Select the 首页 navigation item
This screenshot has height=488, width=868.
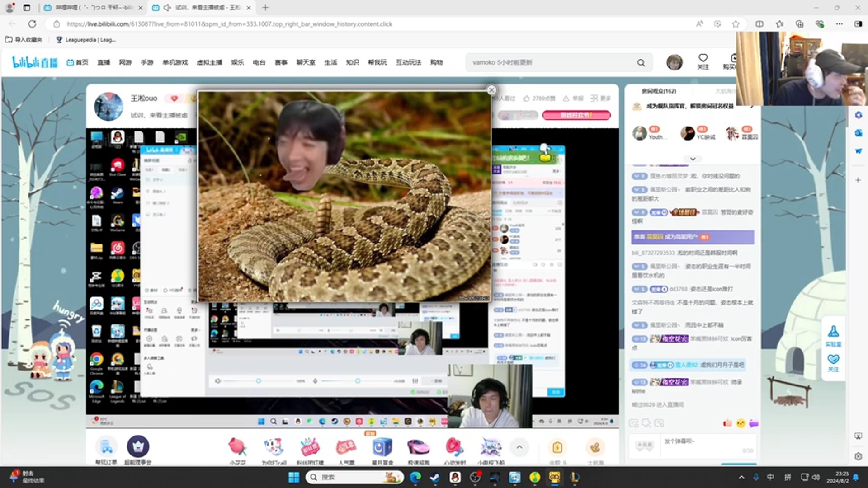click(78, 62)
